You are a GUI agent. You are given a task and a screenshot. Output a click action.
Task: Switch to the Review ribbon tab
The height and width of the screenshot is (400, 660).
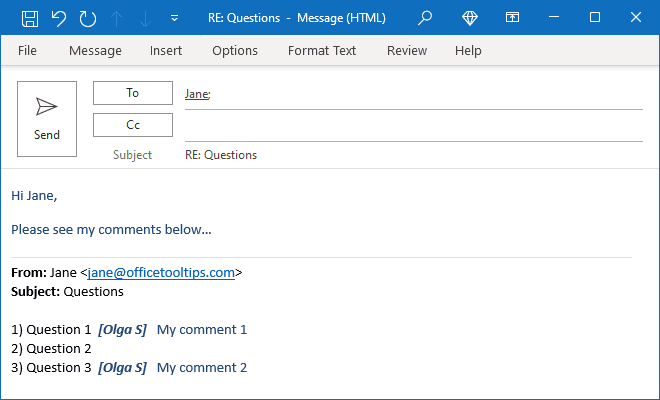click(407, 51)
